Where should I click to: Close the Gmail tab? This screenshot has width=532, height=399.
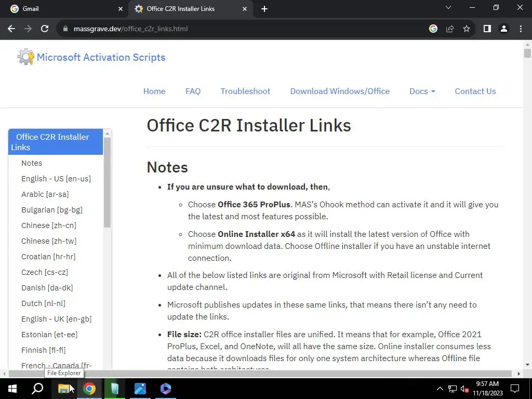tap(121, 9)
